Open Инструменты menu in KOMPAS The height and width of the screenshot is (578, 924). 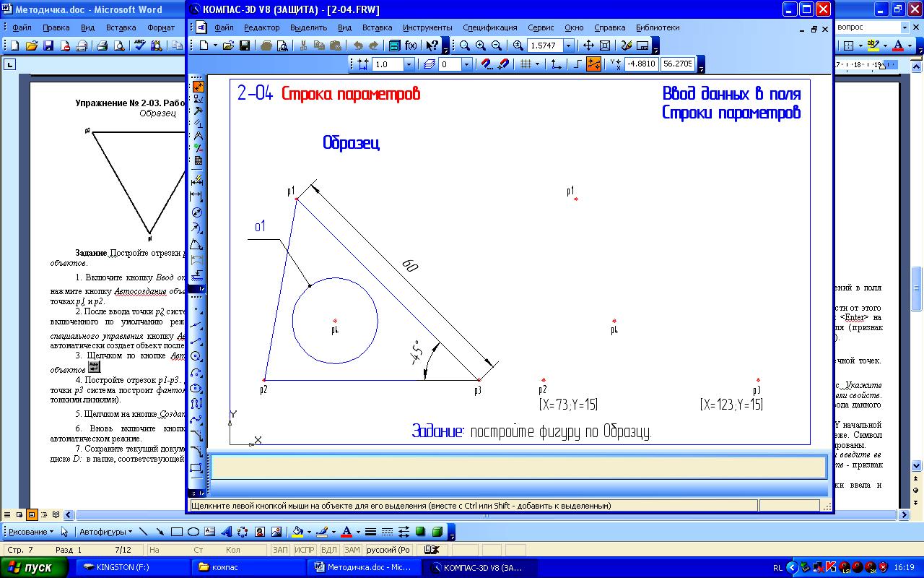tap(428, 27)
